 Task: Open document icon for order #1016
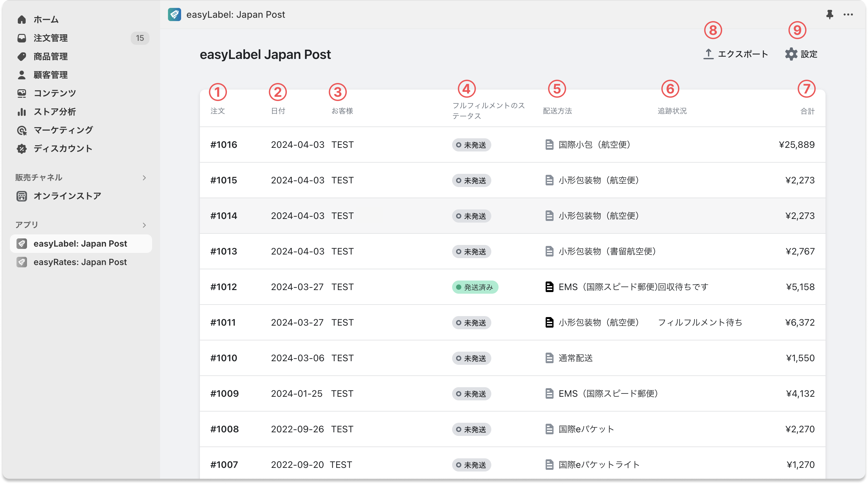(x=549, y=145)
